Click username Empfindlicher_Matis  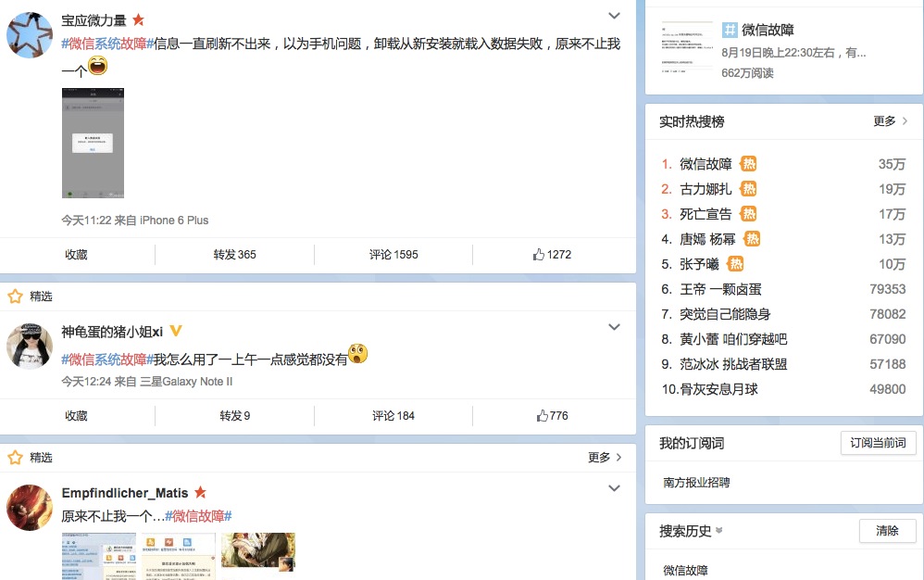[x=125, y=493]
